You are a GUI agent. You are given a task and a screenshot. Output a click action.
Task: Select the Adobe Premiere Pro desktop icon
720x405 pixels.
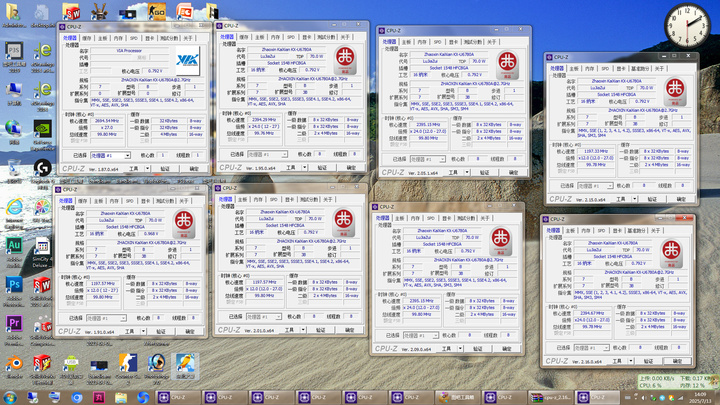14,323
